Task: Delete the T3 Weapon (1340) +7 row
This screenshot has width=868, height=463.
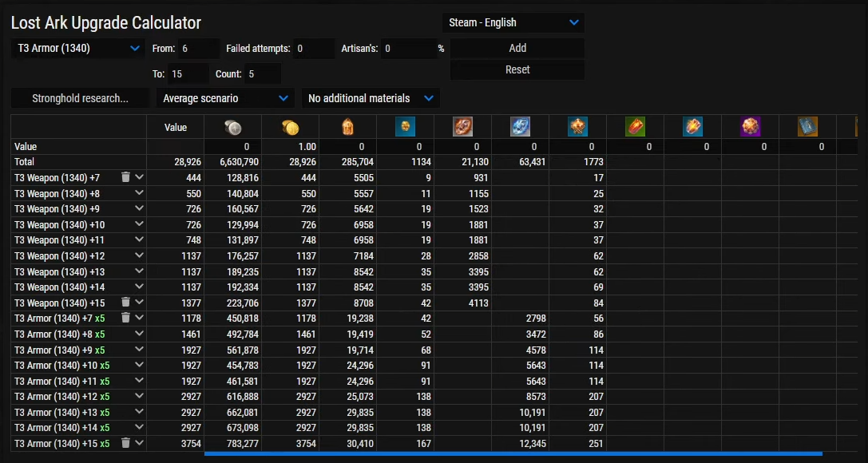Action: [x=125, y=177]
